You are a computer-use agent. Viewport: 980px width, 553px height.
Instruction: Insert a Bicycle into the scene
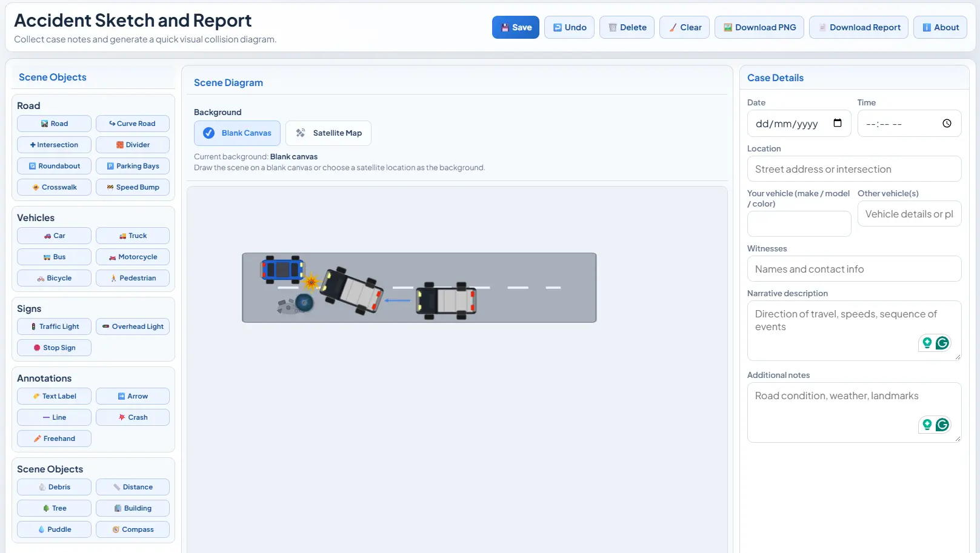coord(54,278)
